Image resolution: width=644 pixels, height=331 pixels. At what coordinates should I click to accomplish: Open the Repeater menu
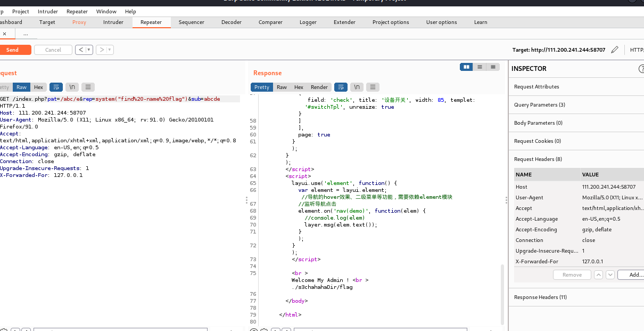[77, 11]
